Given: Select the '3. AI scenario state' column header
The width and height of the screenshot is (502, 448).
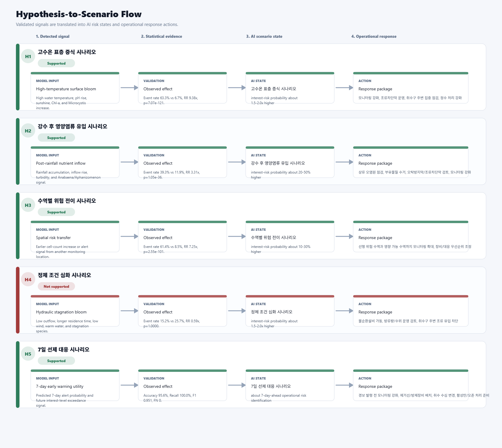Looking at the screenshot, I should (264, 36).
